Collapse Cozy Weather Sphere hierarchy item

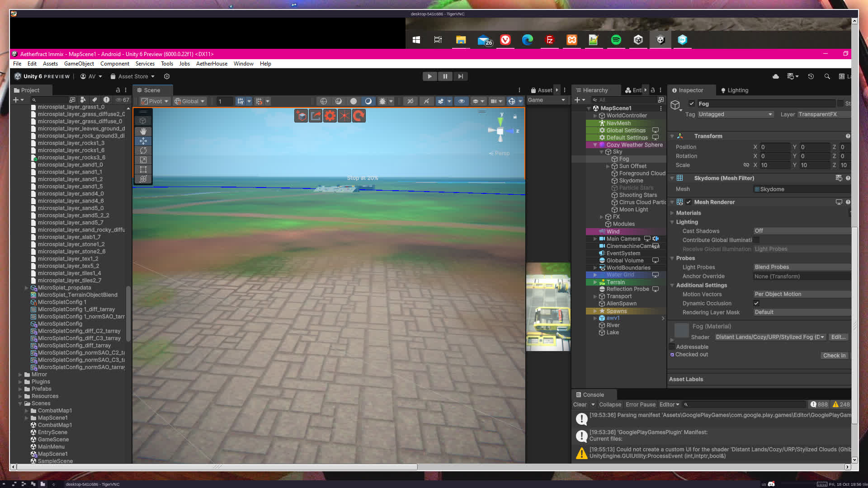595,145
